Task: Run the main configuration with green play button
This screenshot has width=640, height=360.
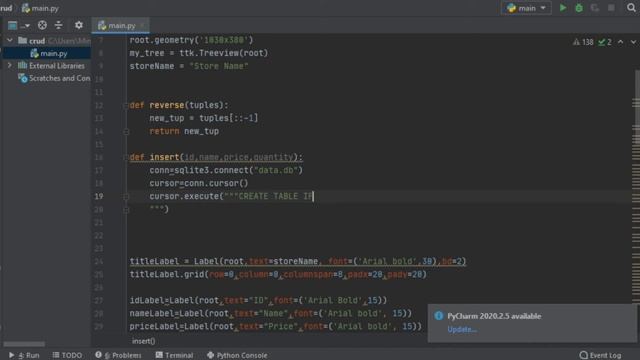Action: [563, 8]
